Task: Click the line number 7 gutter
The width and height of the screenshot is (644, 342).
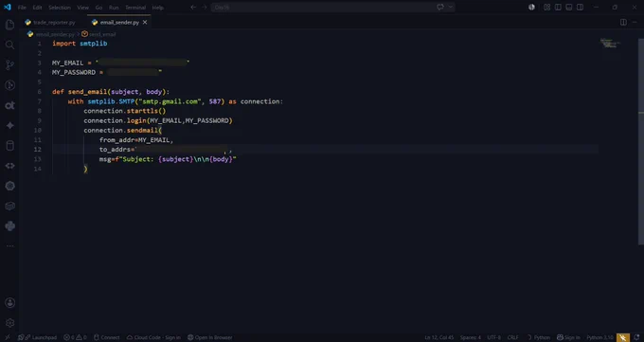Action: click(39, 101)
